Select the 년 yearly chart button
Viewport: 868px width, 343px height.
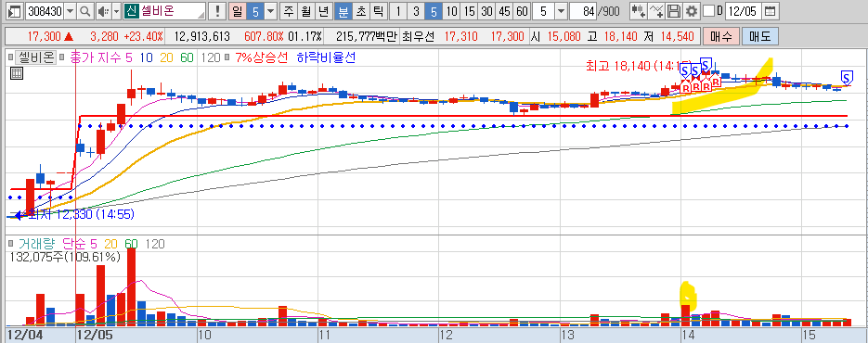[323, 11]
